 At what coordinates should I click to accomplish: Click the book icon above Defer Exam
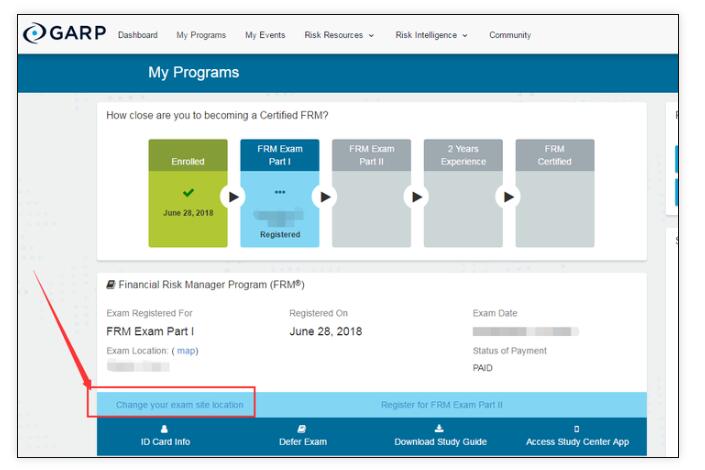(x=302, y=429)
